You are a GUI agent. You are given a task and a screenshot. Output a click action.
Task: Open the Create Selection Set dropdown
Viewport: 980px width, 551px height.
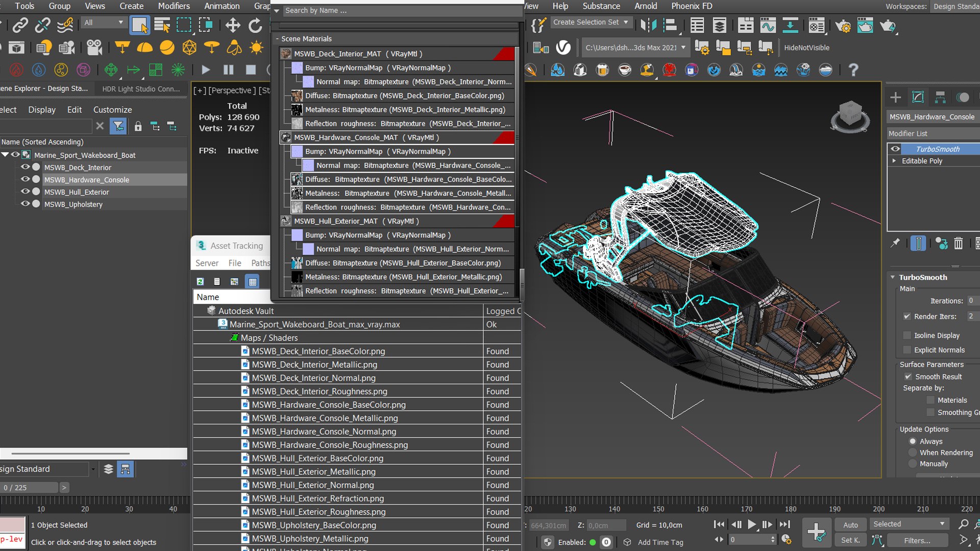[x=591, y=22]
